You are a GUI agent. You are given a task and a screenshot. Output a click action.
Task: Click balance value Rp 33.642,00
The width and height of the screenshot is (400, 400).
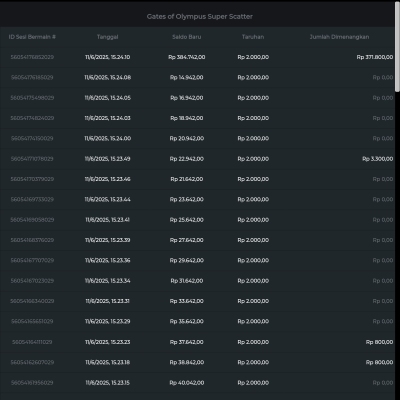pos(187,301)
